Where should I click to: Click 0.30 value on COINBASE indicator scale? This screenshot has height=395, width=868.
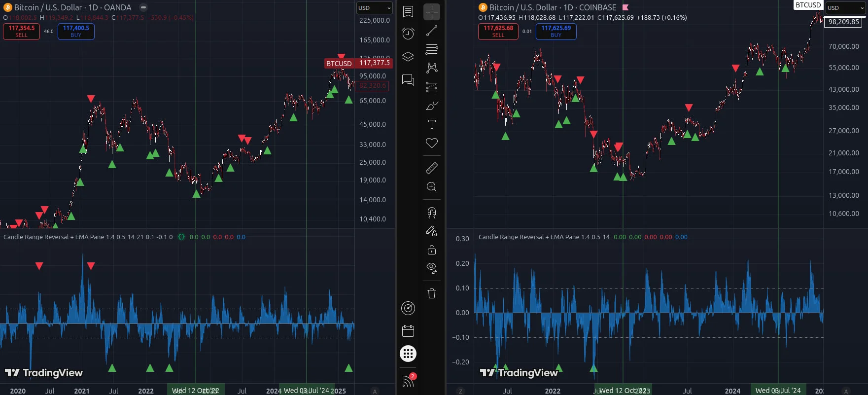(462, 239)
